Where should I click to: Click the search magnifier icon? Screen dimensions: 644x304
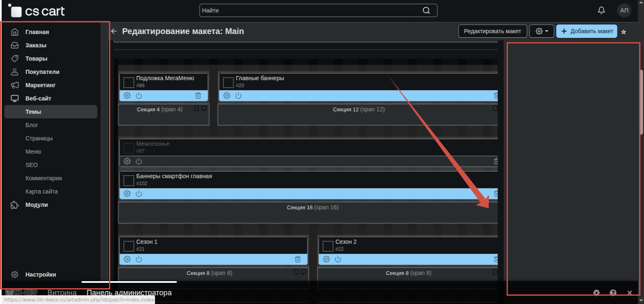point(426,10)
